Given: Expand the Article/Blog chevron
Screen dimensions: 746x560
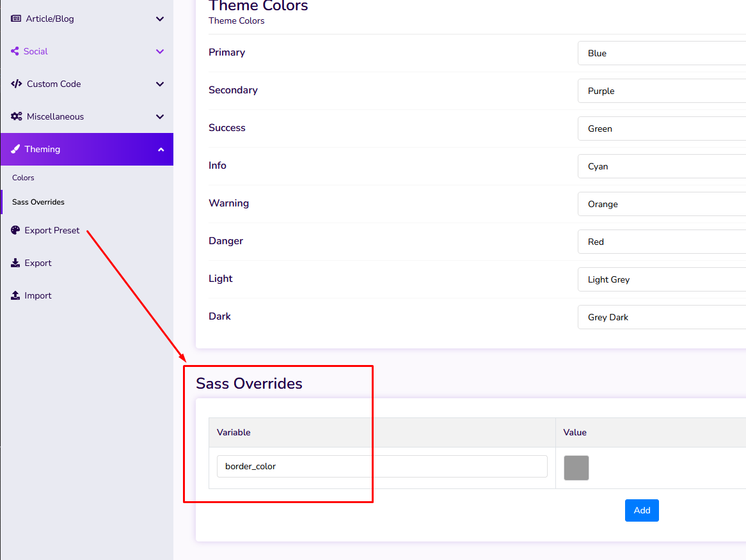Looking at the screenshot, I should [160, 19].
